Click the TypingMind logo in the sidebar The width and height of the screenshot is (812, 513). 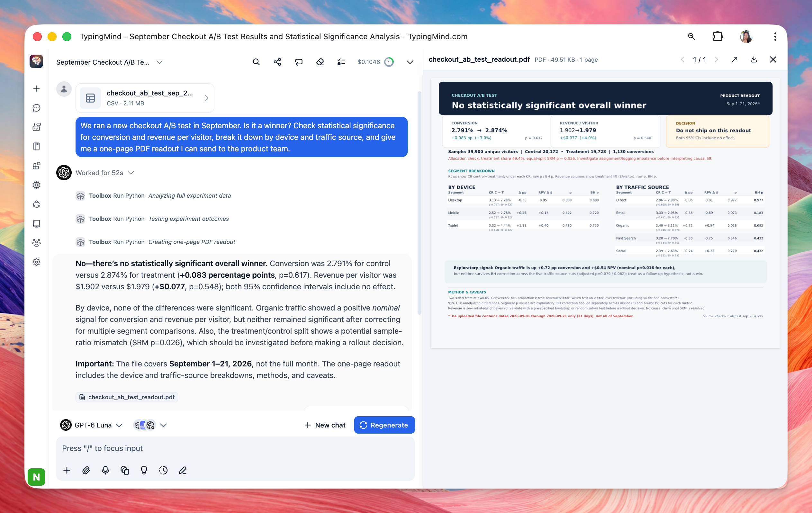pyautogui.click(x=36, y=61)
